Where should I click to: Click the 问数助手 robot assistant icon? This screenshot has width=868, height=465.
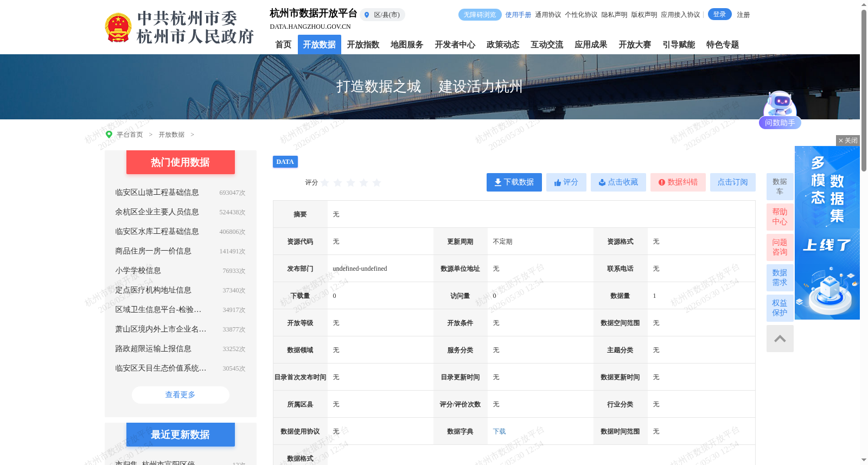coord(780,110)
